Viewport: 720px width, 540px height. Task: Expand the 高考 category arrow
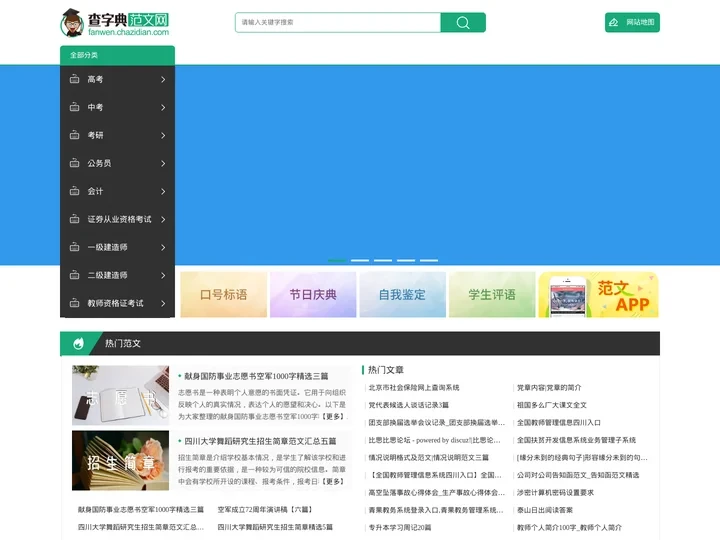163,79
